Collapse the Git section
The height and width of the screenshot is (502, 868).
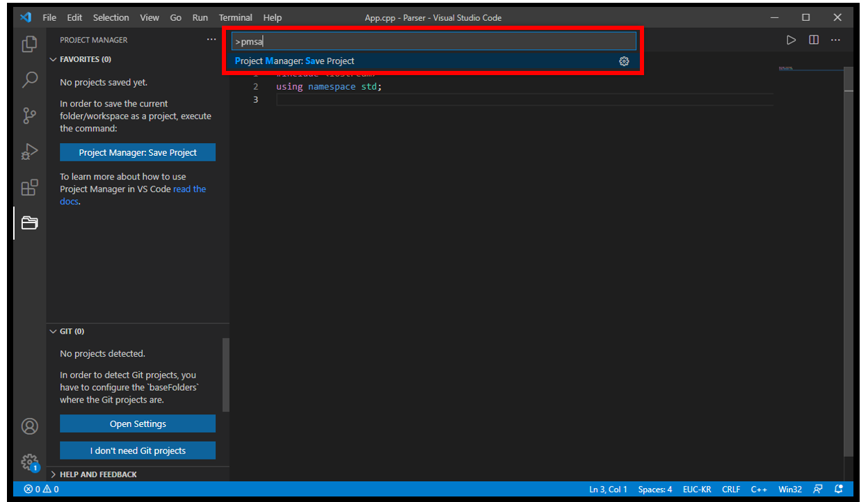click(x=54, y=332)
